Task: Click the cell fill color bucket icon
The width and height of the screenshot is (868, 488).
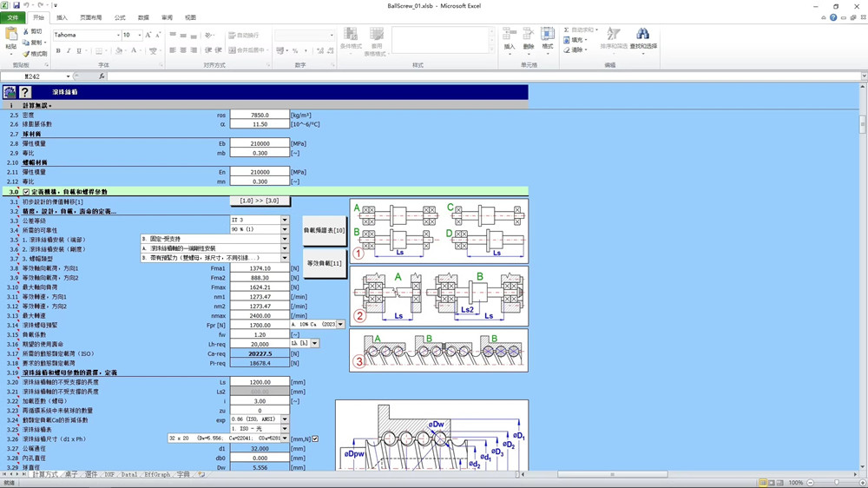Action: [x=118, y=51]
